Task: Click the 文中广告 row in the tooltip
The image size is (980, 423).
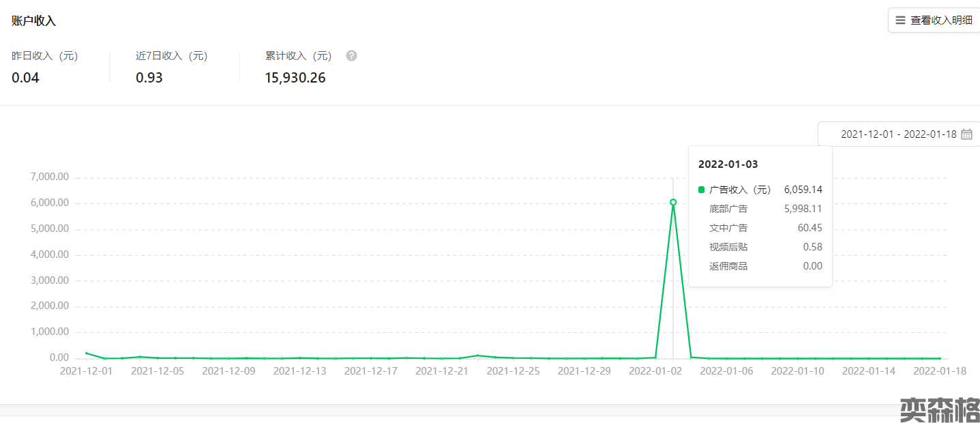Action: [760, 228]
